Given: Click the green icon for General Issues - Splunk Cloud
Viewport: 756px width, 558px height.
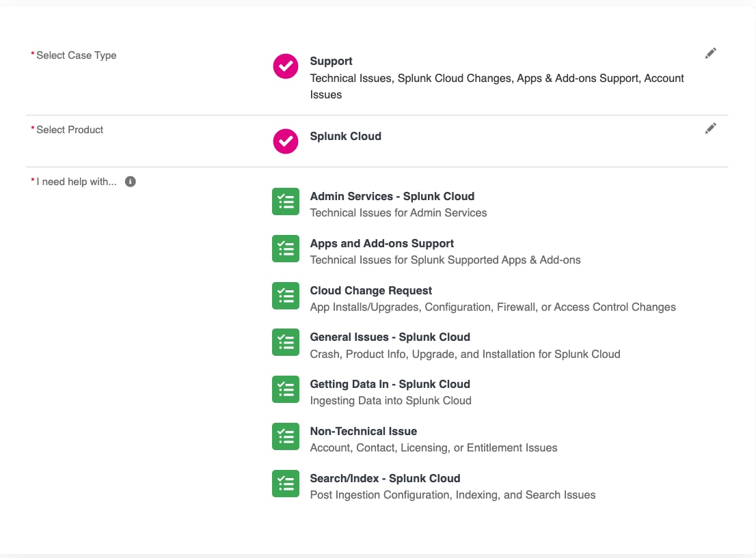Looking at the screenshot, I should point(286,342).
